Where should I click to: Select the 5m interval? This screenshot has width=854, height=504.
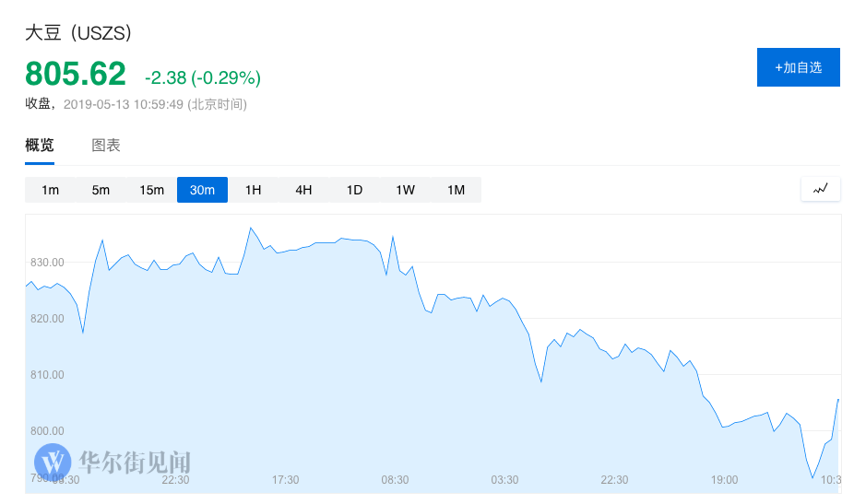[x=101, y=190]
